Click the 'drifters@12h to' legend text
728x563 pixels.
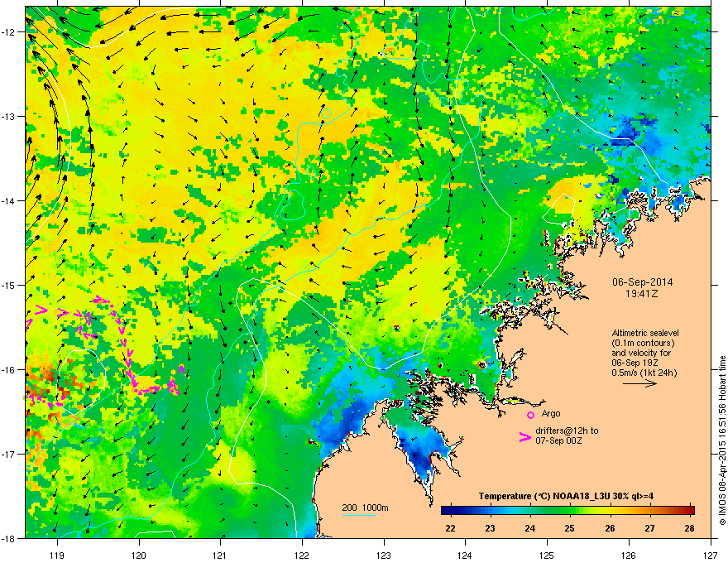pyautogui.click(x=567, y=431)
